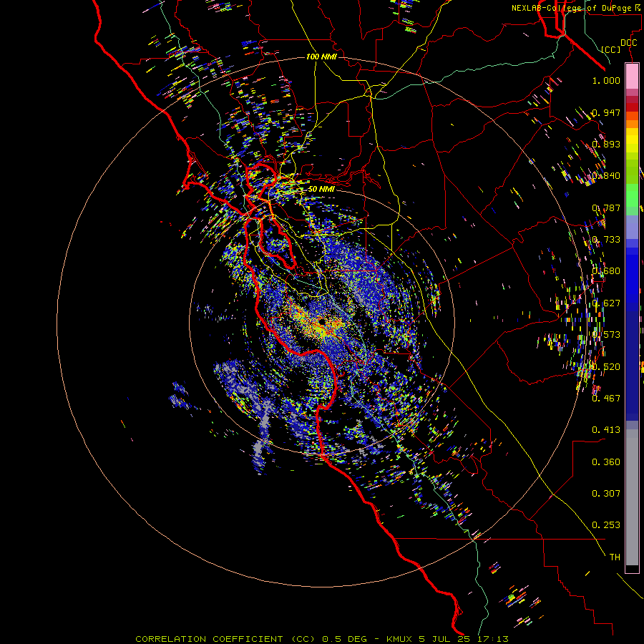This screenshot has height=644, width=644.
Task: Click the "0.947" legend value
Action: pos(606,112)
